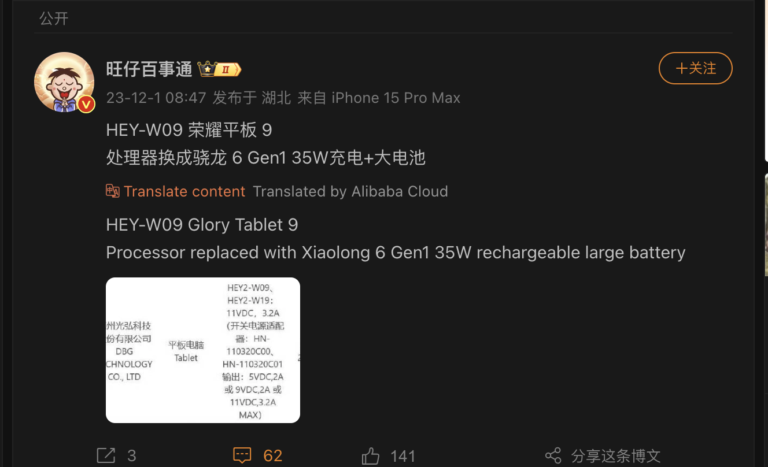The height and width of the screenshot is (467, 768).
Task: Click the iPhone 15 Pro Max source text
Action: [x=396, y=98]
